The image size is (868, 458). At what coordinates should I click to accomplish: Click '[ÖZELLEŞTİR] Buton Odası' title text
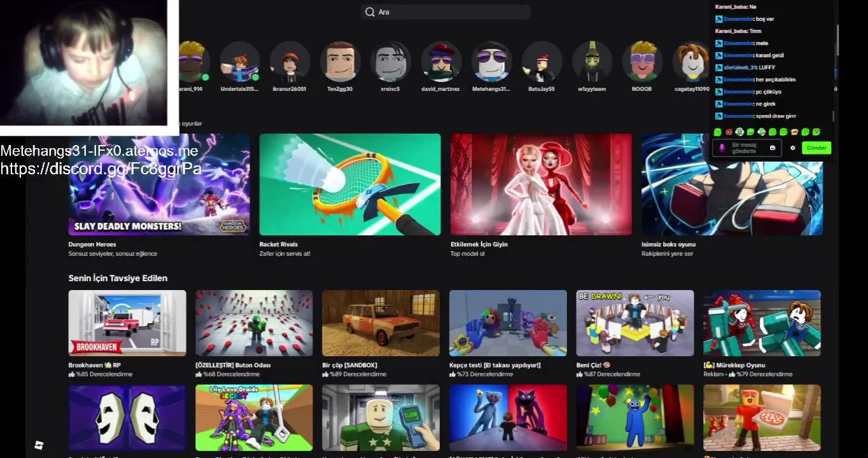(x=233, y=365)
